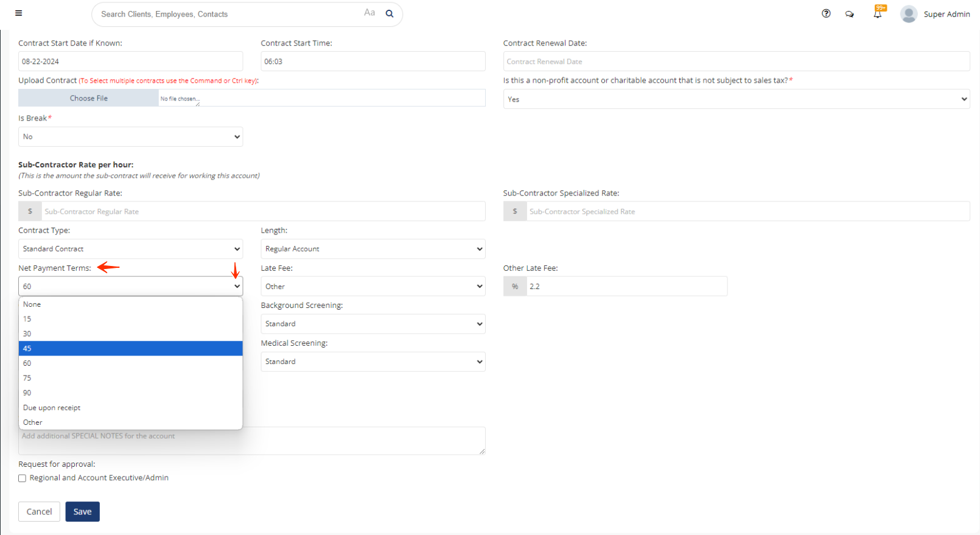Viewport: 980px width, 535px height.
Task: Click the Save button
Action: (x=82, y=512)
